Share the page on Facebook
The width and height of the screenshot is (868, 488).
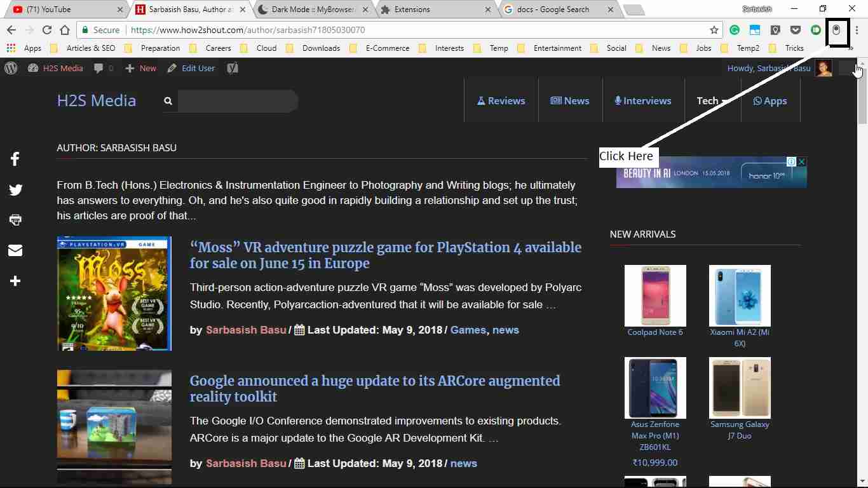click(15, 159)
